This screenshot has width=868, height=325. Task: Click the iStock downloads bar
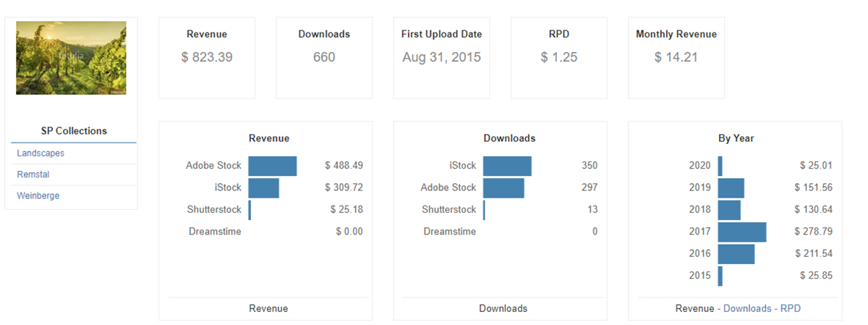(507, 166)
